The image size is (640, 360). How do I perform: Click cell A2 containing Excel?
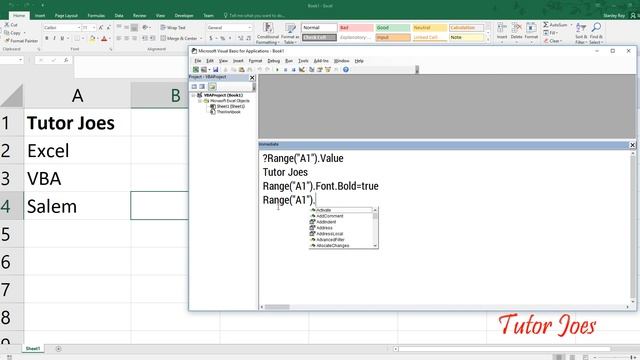77,151
